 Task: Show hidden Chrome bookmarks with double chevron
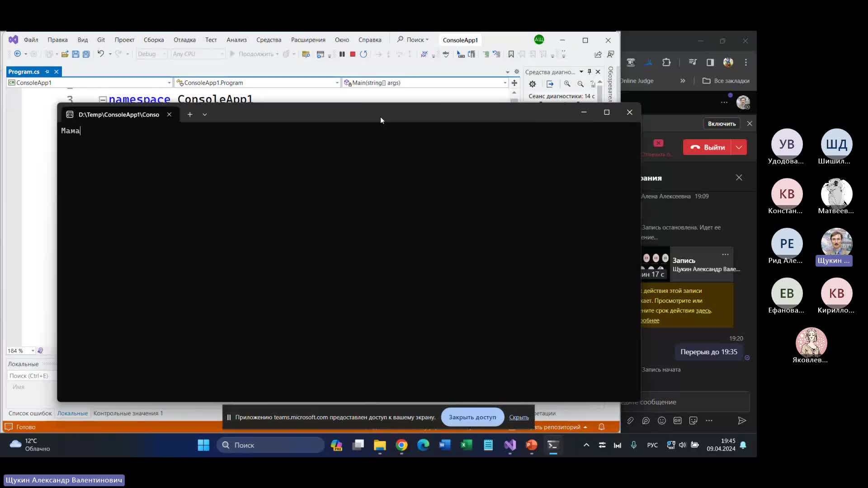(x=683, y=81)
